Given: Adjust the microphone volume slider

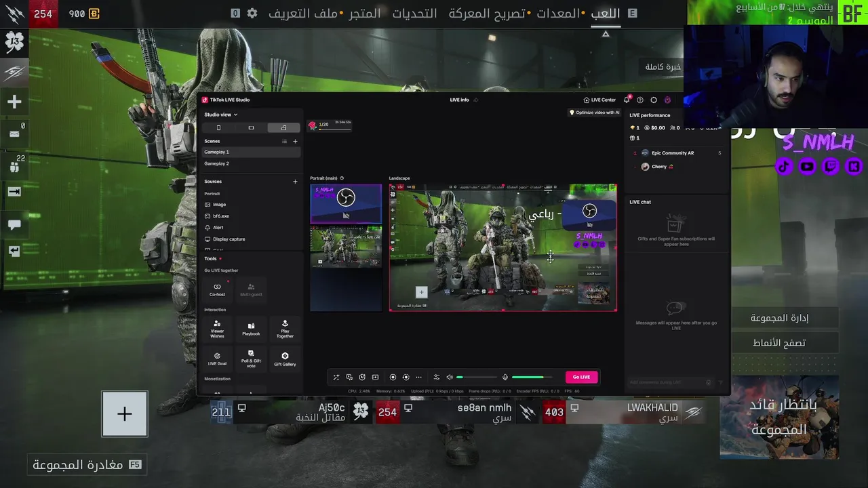Looking at the screenshot, I should [x=532, y=377].
